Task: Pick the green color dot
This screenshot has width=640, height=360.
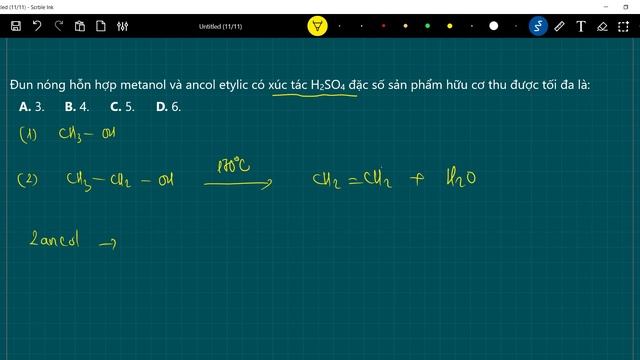Action: point(427,26)
